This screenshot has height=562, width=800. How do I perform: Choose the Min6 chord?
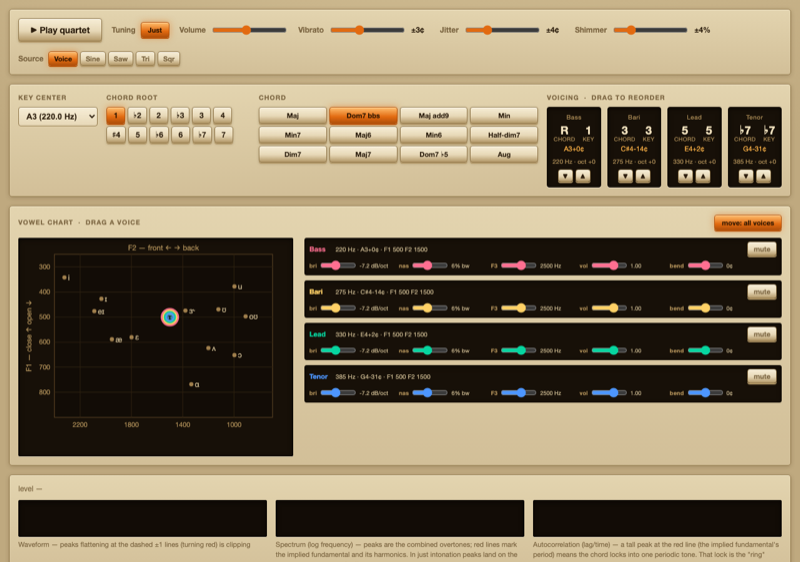pyautogui.click(x=433, y=135)
